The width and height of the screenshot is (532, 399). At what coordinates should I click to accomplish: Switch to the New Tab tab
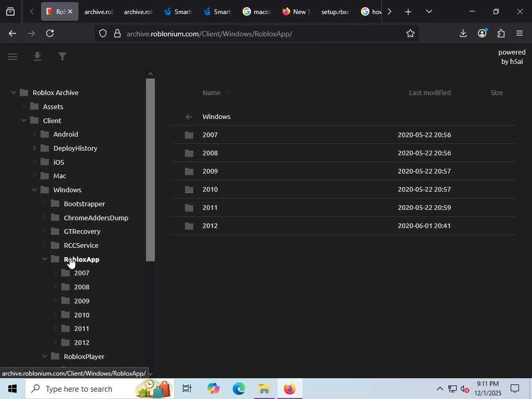point(296,12)
